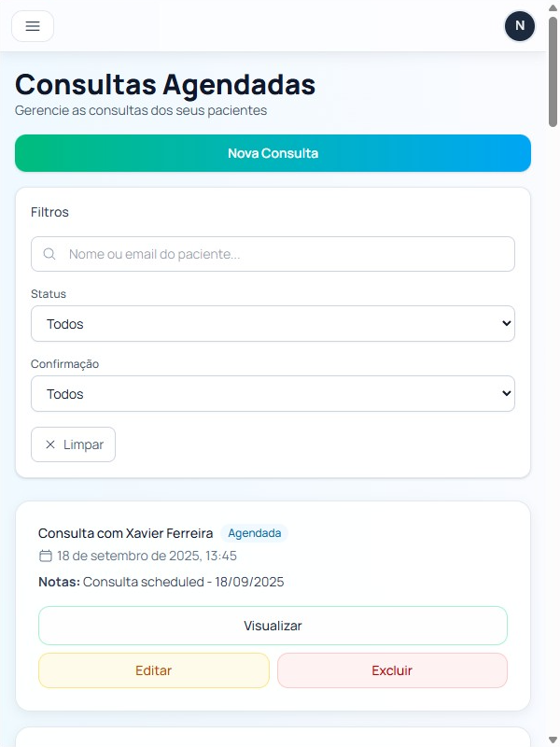The width and height of the screenshot is (560, 747).
Task: Click Visualizar on Xavier Ferreira's appointment
Action: 273,626
